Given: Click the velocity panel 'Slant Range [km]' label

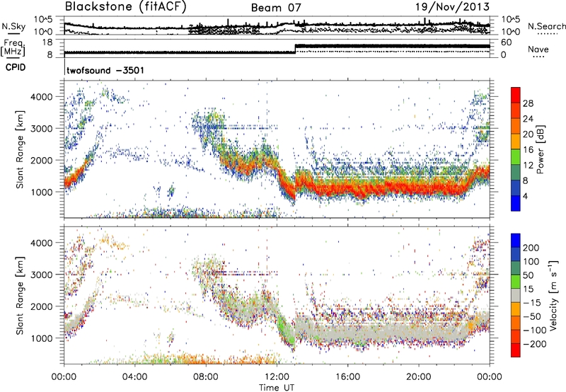Looking at the screenshot, I should click(20, 295).
